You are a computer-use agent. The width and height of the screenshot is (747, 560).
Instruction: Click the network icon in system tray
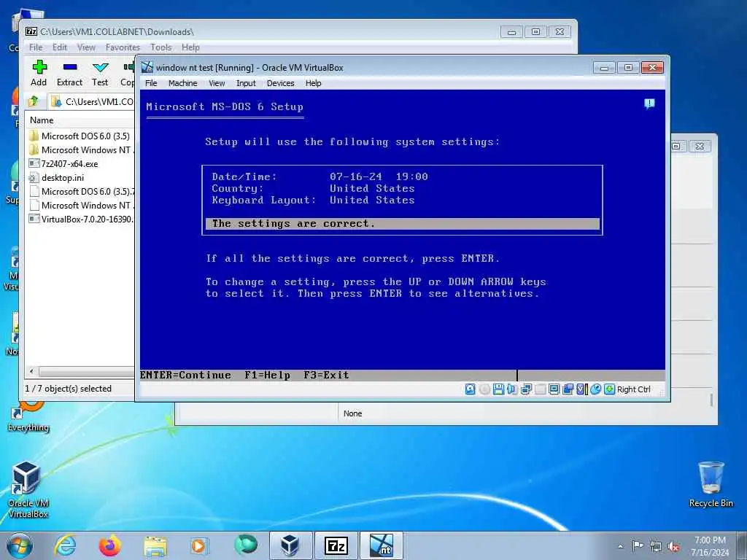pyautogui.click(x=656, y=546)
